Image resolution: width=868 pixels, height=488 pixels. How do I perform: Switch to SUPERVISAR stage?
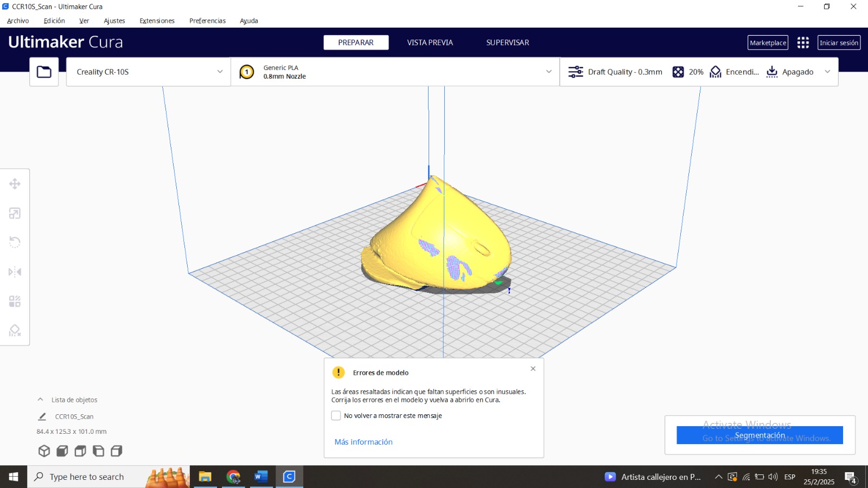(508, 42)
